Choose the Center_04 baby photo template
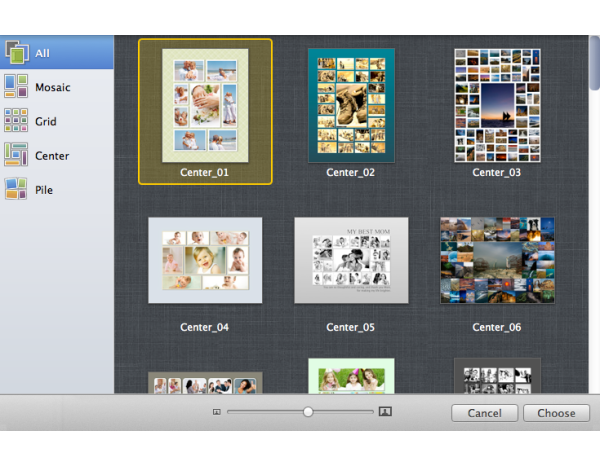Viewport: 600px width, 466px height. coord(205,260)
